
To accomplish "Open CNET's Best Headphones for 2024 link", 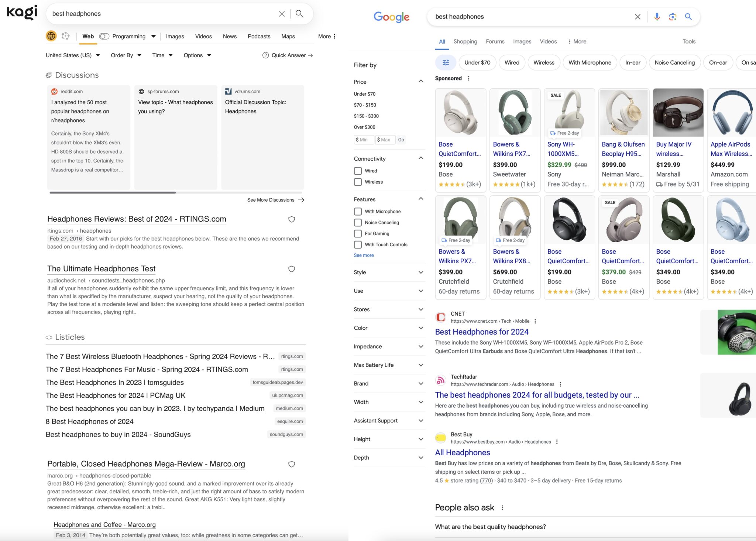I will [x=482, y=332].
